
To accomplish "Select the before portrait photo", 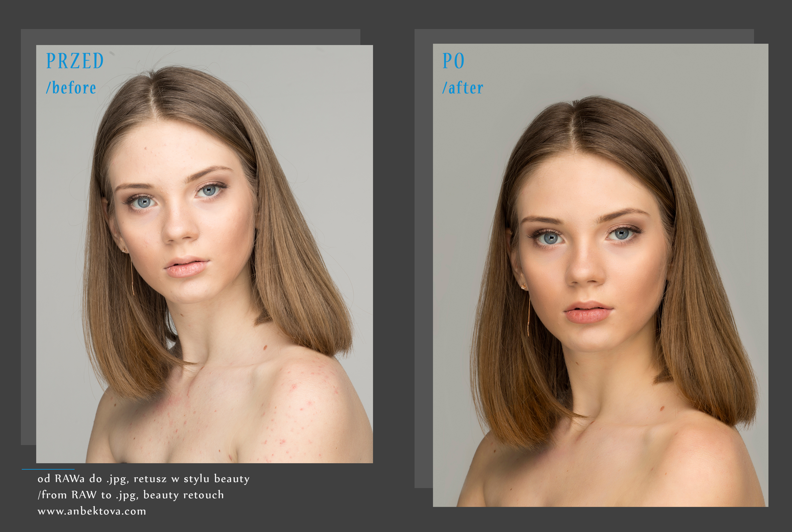I will (204, 254).
